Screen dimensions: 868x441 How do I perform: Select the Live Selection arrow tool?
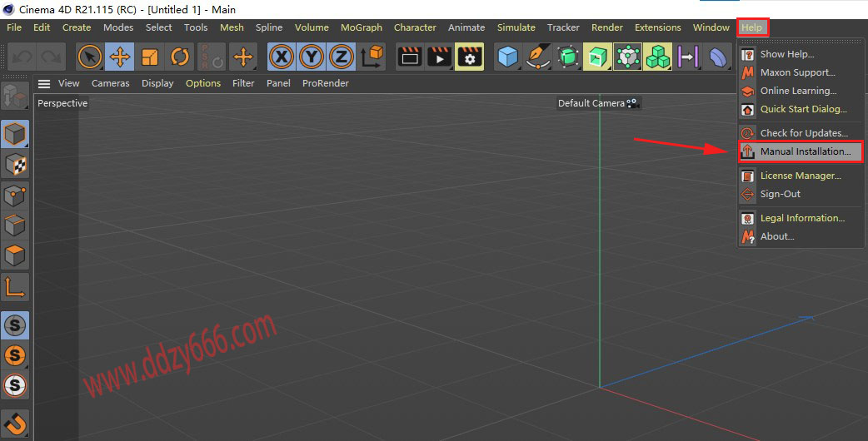point(90,57)
